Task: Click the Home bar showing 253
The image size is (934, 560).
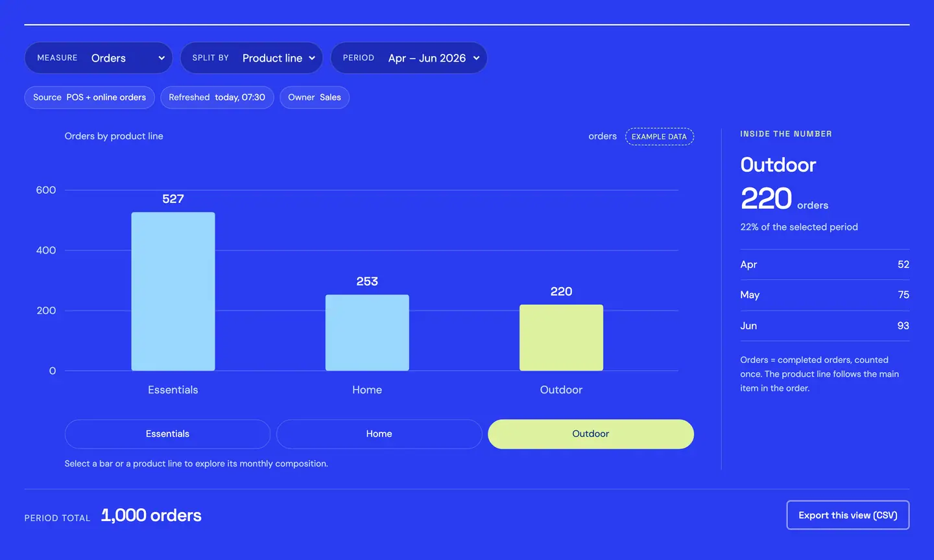Action: 367,333
